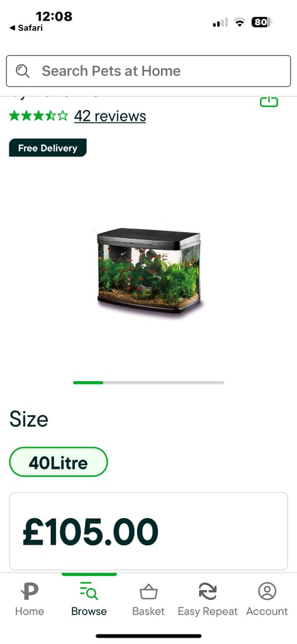This screenshot has height=644, width=297.
Task: Tap the battery indicator in status bar
Action: coord(262,22)
